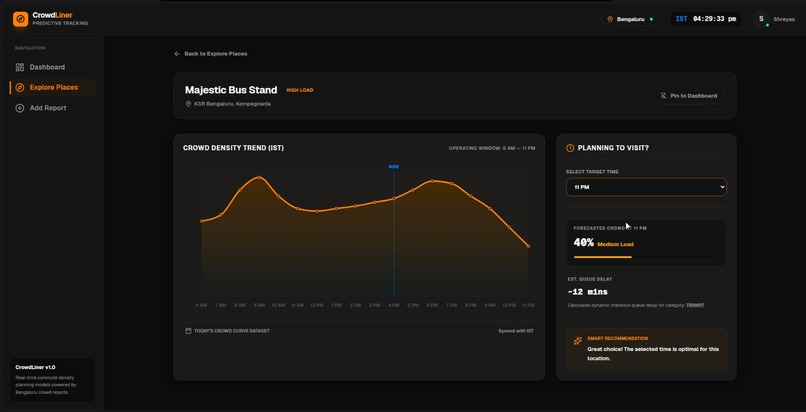Viewport: 806px width, 412px height.
Task: Click the CrowdLiner compass logo icon
Action: click(x=21, y=20)
